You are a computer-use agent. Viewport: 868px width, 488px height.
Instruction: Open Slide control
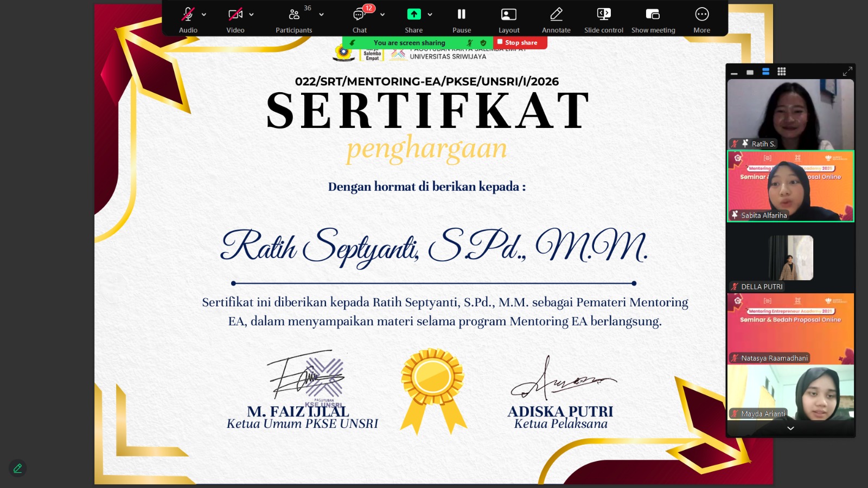click(x=604, y=19)
